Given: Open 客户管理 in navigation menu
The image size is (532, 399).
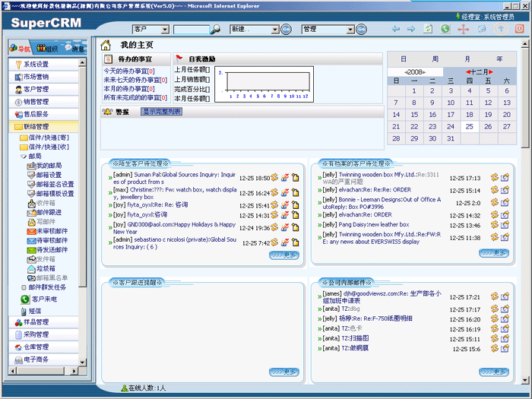Looking at the screenshot, I should [x=43, y=89].
